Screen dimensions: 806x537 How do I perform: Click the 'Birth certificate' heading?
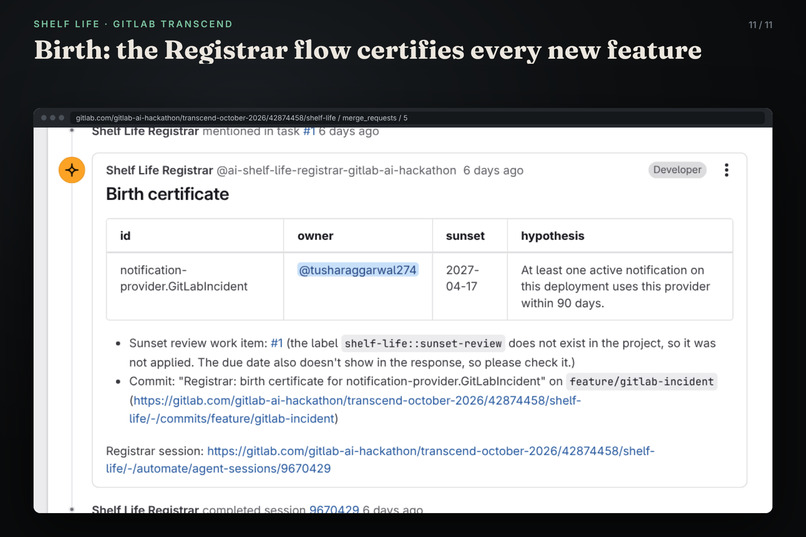pyautogui.click(x=168, y=194)
